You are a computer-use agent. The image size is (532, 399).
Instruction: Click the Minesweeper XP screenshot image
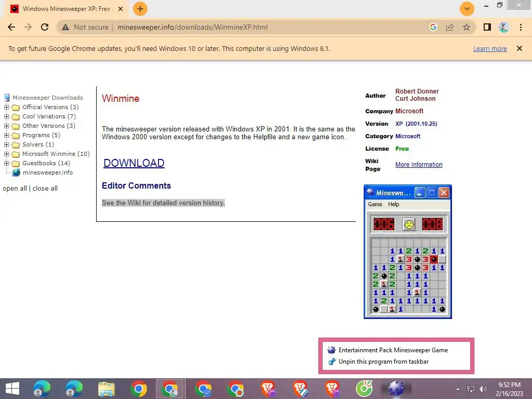[x=408, y=252]
